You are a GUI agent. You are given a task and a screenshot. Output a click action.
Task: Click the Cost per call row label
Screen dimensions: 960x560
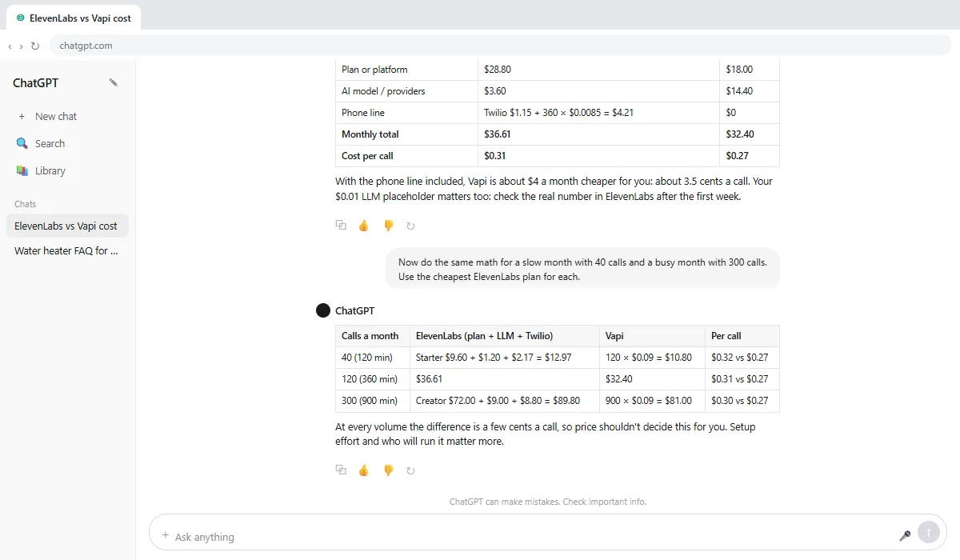[x=406, y=156]
